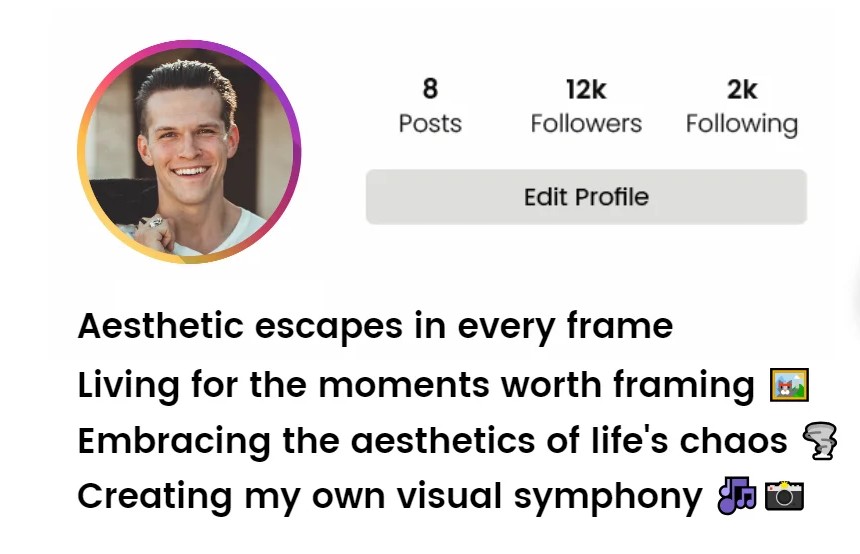Click the number 8 above Posts
860x554 pixels.
[x=431, y=89]
